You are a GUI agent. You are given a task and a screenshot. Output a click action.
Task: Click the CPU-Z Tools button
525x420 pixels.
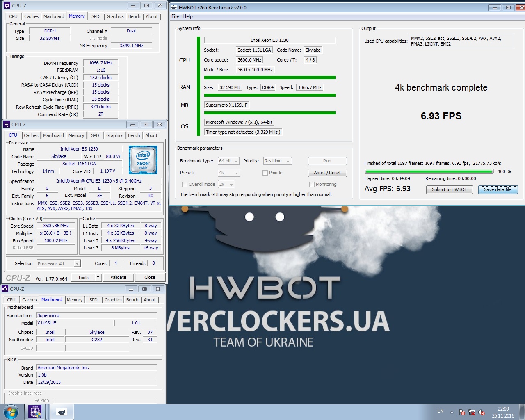click(x=83, y=277)
